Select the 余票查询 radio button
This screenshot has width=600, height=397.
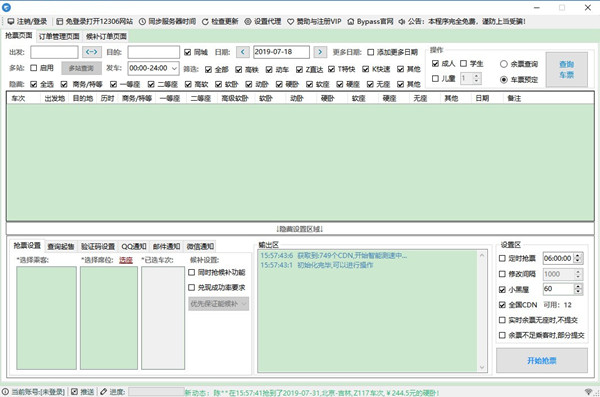[504, 64]
